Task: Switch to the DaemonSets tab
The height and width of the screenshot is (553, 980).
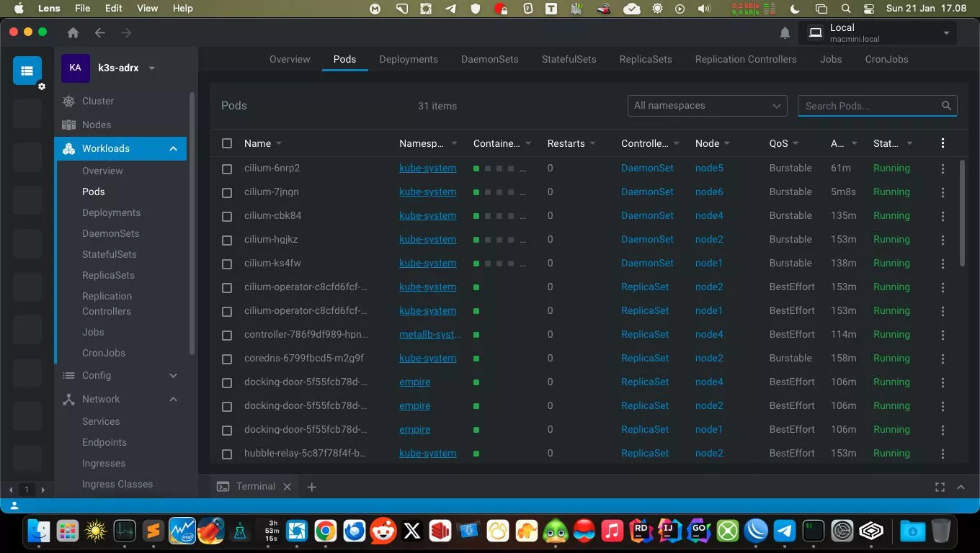Action: (x=490, y=59)
